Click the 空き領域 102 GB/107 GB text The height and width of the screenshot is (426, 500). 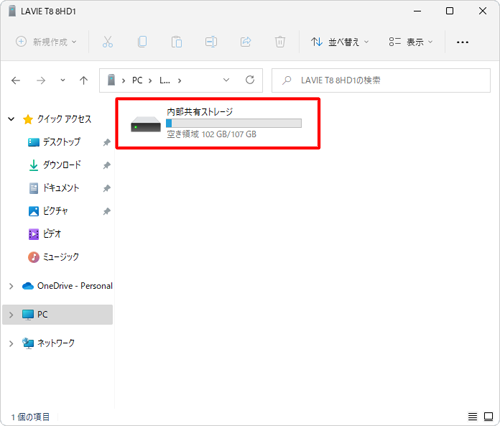pos(212,134)
